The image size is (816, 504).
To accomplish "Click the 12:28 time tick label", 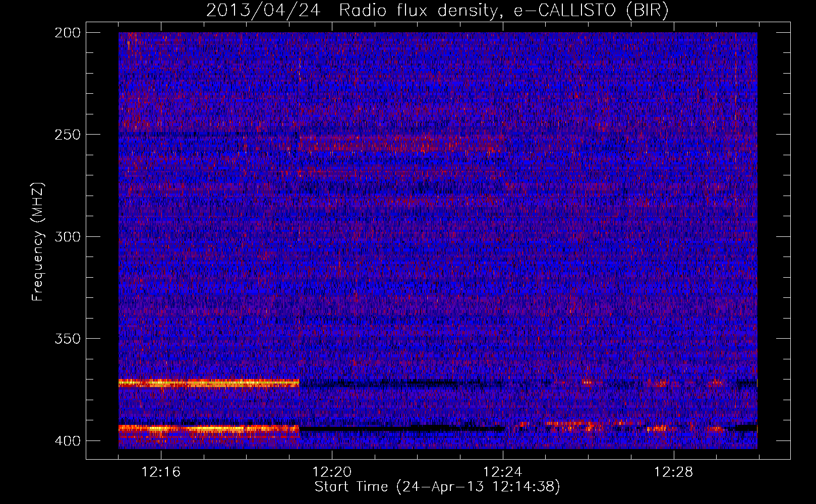I will coord(674,472).
